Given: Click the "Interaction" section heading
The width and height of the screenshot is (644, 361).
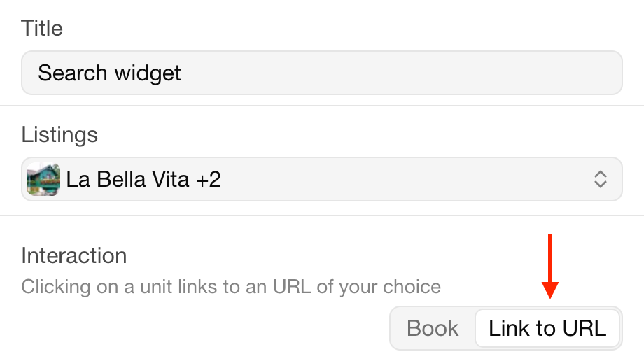Looking at the screenshot, I should [74, 255].
